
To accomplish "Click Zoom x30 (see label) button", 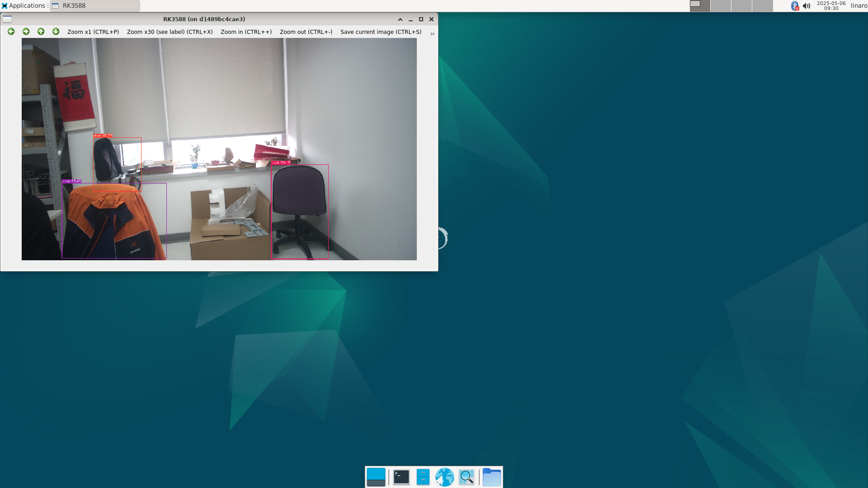I will coord(170,32).
